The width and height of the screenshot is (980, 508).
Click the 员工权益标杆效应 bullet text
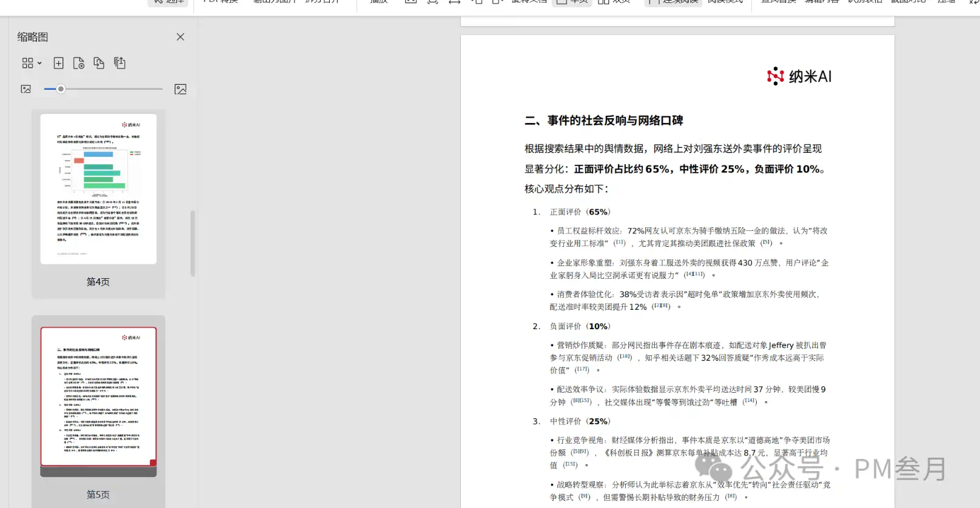(x=689, y=237)
